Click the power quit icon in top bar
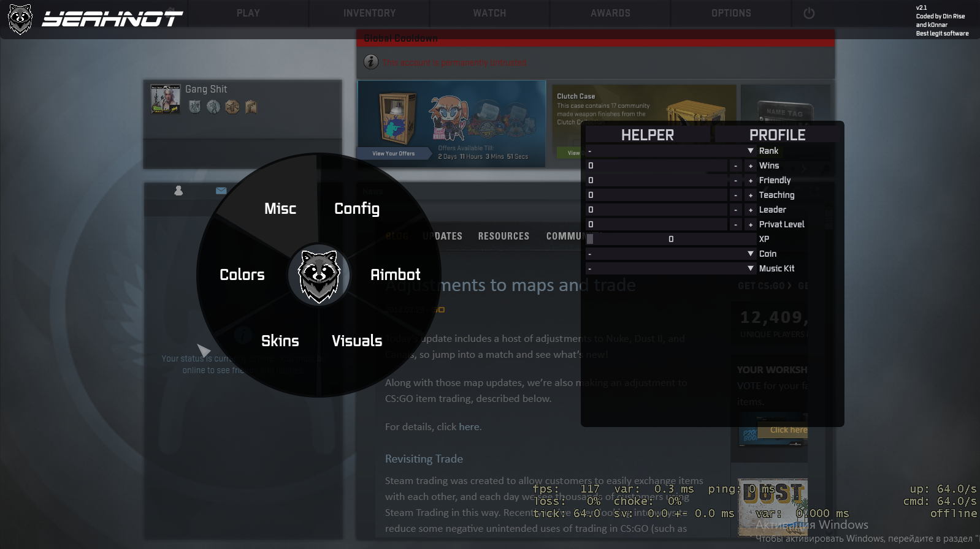This screenshot has height=549, width=980. [809, 13]
